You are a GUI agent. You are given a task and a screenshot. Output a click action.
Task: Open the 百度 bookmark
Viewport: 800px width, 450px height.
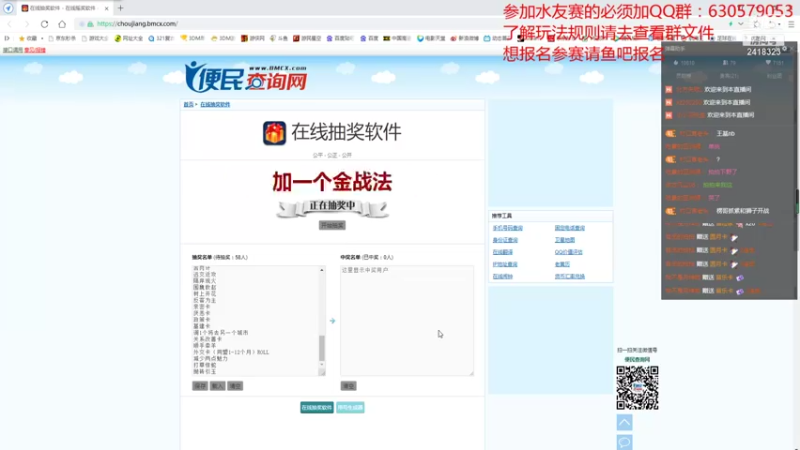(x=369, y=38)
